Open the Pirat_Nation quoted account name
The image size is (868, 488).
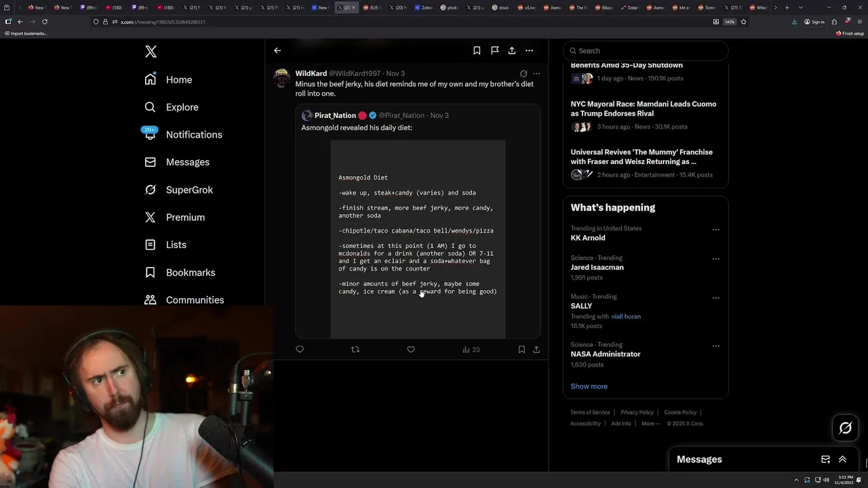[335, 115]
